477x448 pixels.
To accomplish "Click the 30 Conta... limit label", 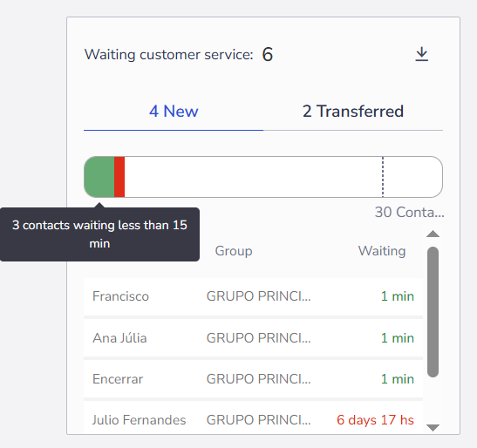I will (x=410, y=212).
